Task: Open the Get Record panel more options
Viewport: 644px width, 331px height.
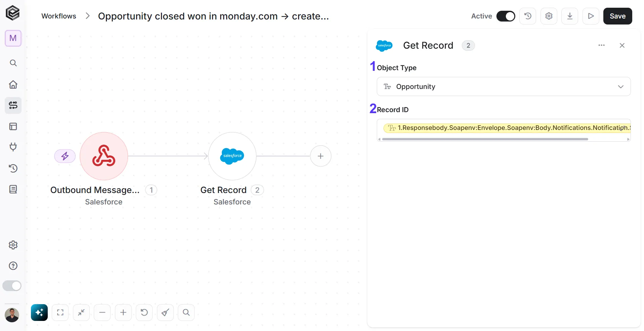Action: point(602,45)
